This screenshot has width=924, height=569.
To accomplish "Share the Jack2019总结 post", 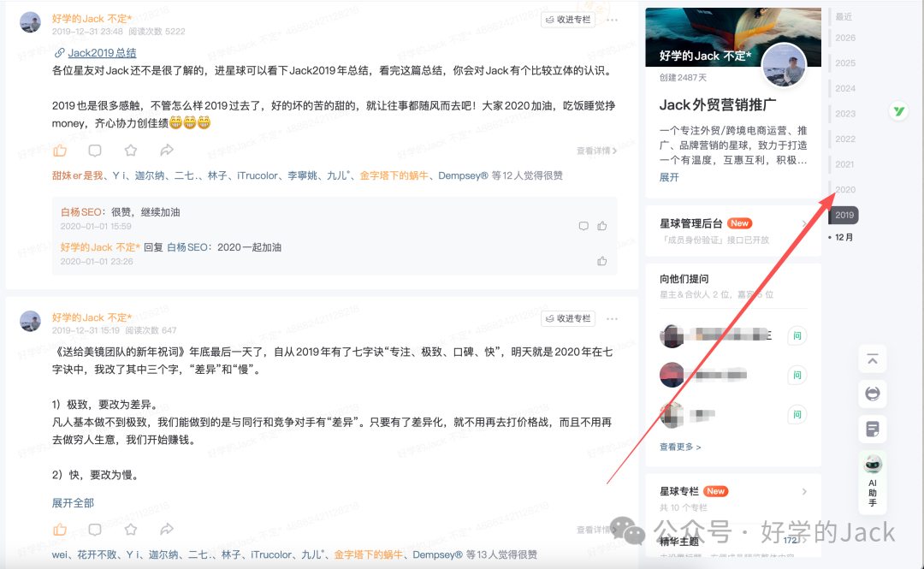I will (167, 151).
